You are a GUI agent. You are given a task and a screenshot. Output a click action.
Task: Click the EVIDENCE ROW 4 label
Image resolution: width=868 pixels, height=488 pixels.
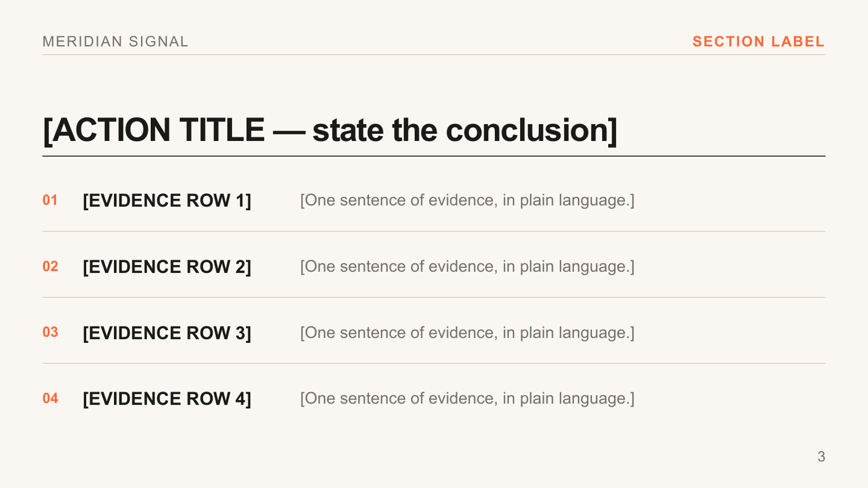167,399
